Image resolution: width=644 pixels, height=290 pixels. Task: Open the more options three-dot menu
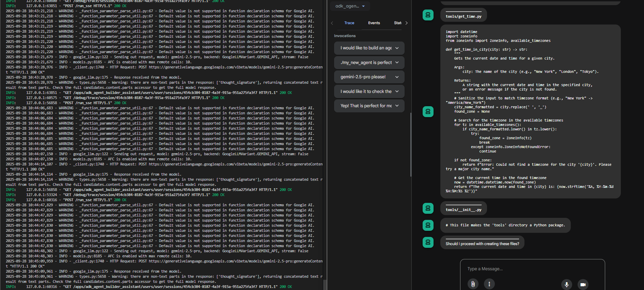489,284
